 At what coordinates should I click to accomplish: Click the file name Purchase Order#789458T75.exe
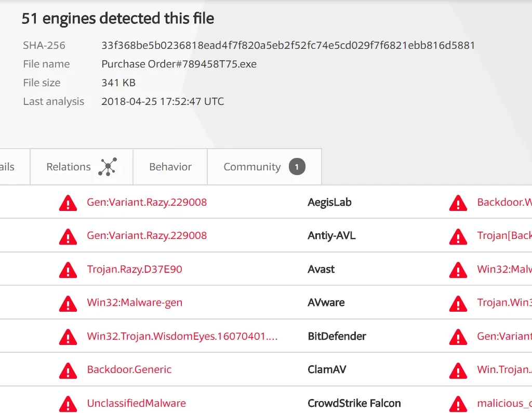(x=179, y=64)
